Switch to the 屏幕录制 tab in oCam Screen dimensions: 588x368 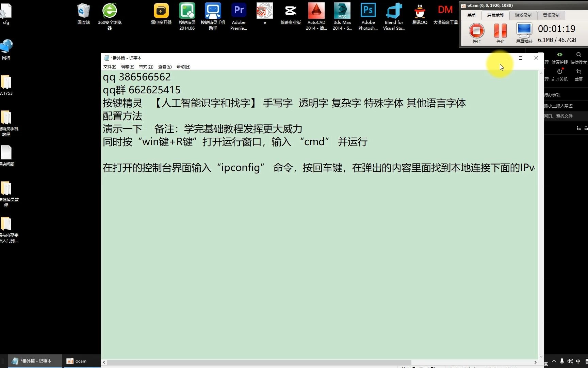coord(495,15)
